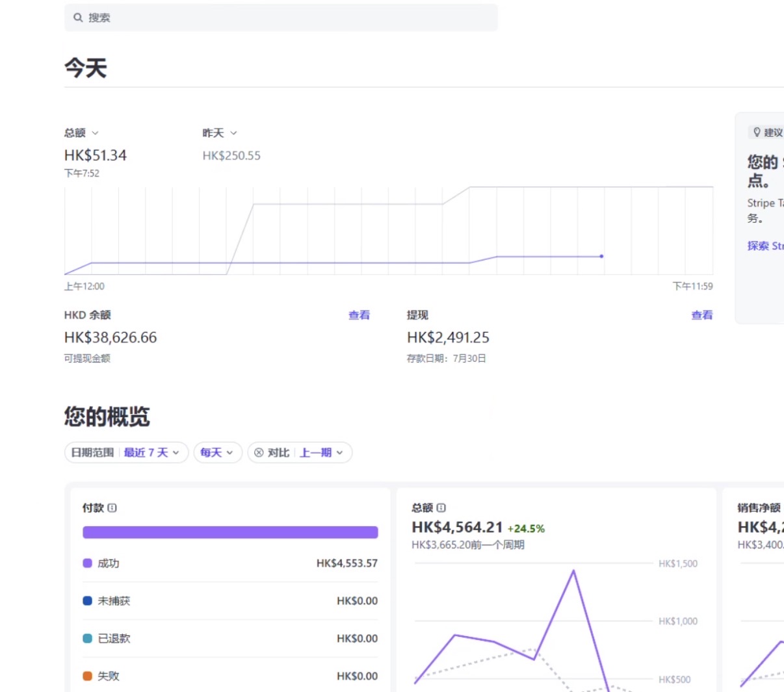
Task: Open the 探索 Stripe link in suggestions
Action: pos(765,246)
